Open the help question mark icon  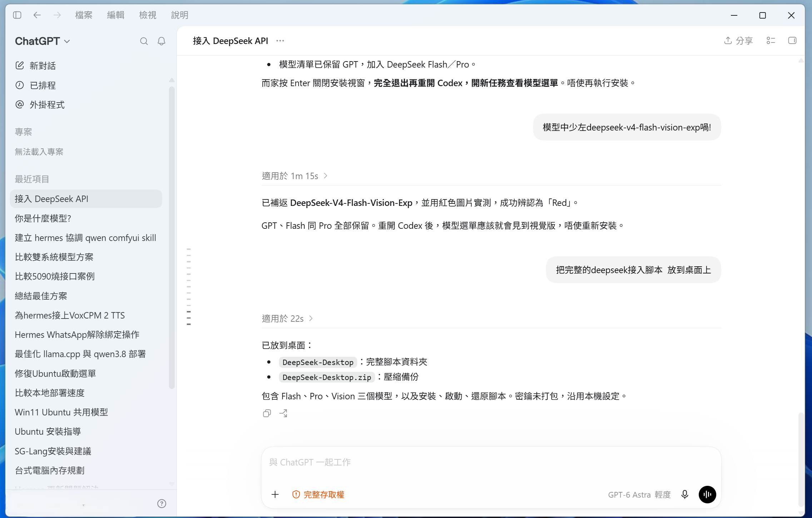click(x=162, y=504)
